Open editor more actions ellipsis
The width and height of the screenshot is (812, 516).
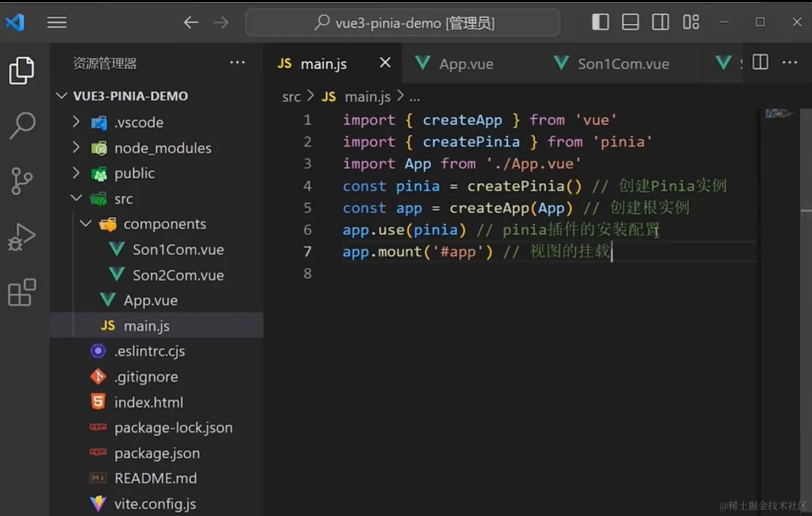click(789, 62)
